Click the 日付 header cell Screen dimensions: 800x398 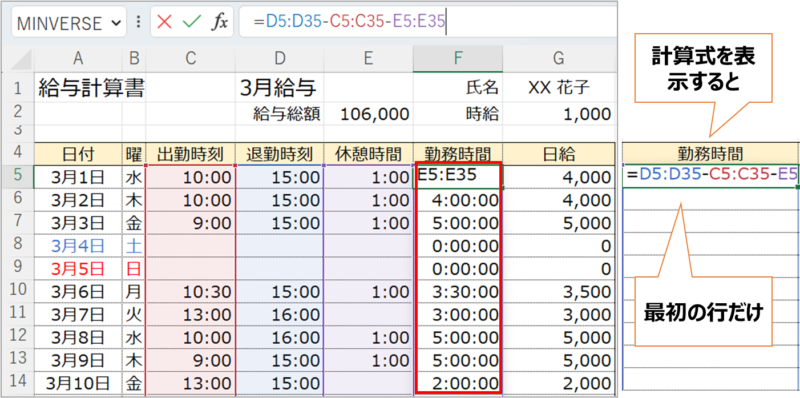tap(78, 154)
